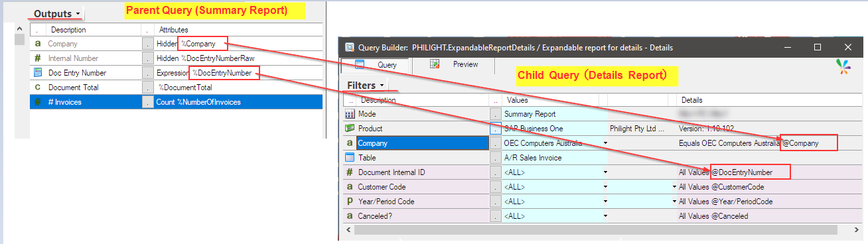Expand the Company value dropdown
Viewport: 868px width, 244px height.
click(605, 143)
